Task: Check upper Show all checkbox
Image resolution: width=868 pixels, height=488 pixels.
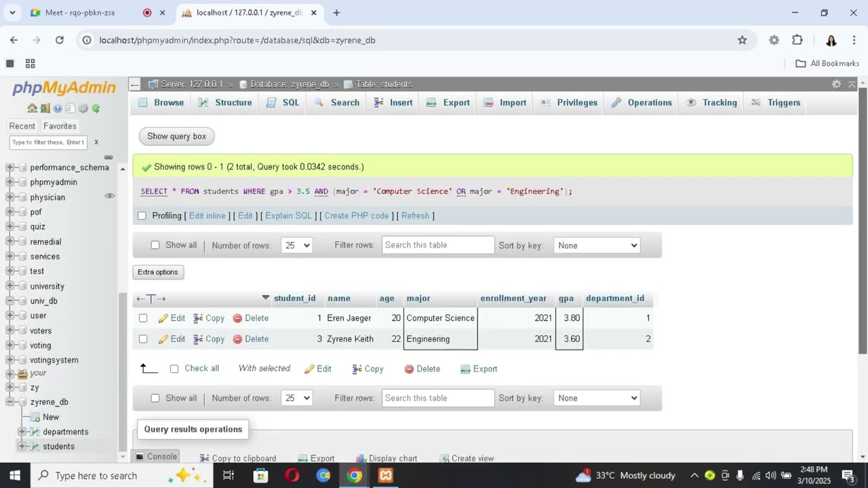Action: [155, 245]
